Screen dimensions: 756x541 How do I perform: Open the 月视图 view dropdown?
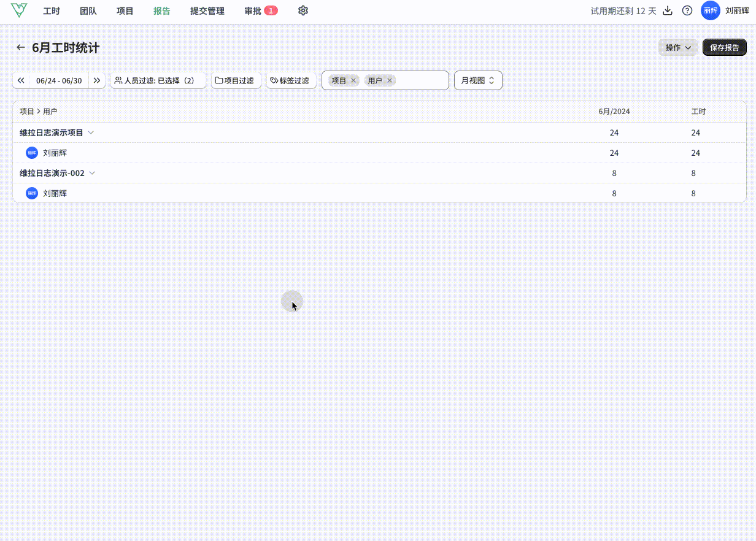478,80
